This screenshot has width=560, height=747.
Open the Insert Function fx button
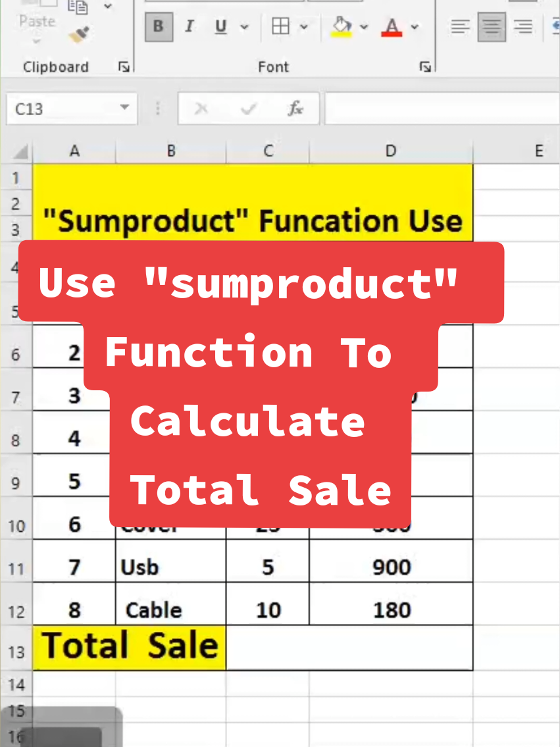click(x=295, y=109)
